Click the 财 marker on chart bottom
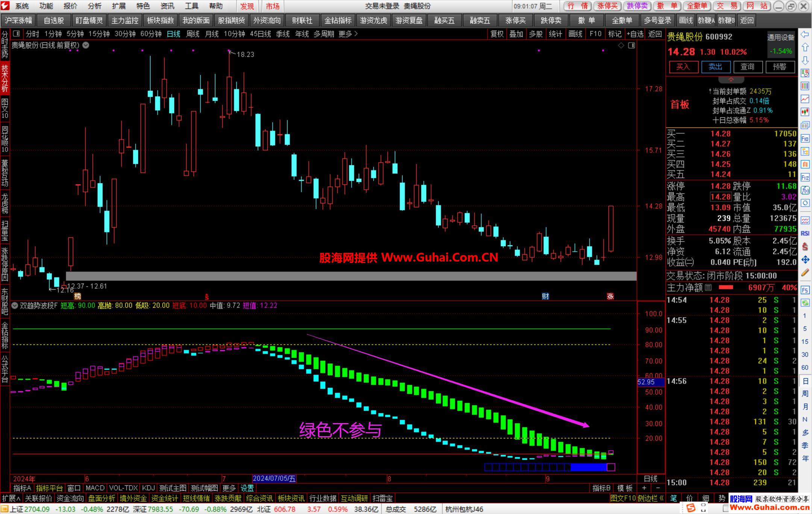This screenshot has height=514, width=812. point(545,296)
